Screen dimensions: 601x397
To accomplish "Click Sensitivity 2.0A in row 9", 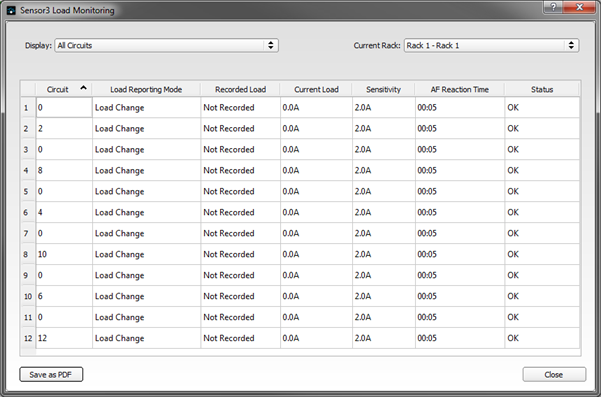I will click(384, 275).
